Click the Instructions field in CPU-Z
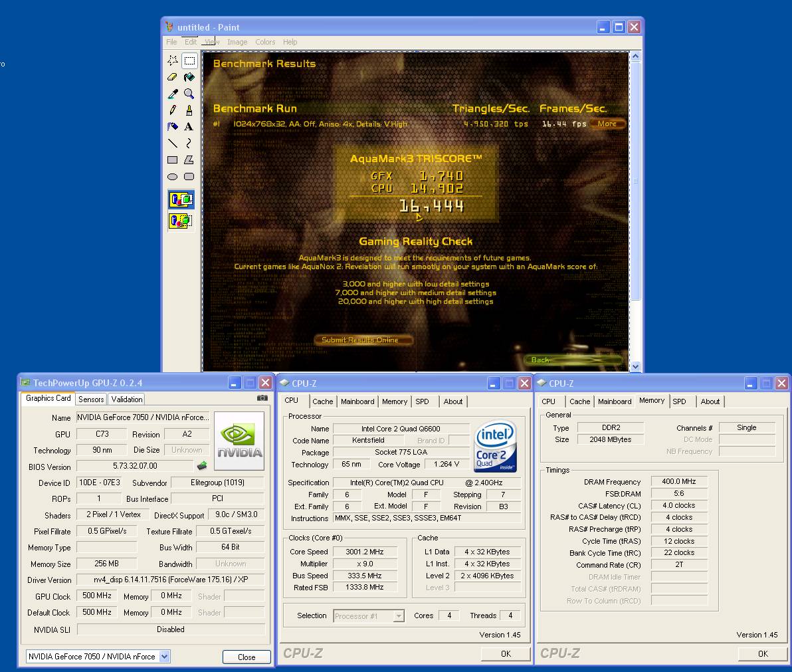 coord(427,518)
